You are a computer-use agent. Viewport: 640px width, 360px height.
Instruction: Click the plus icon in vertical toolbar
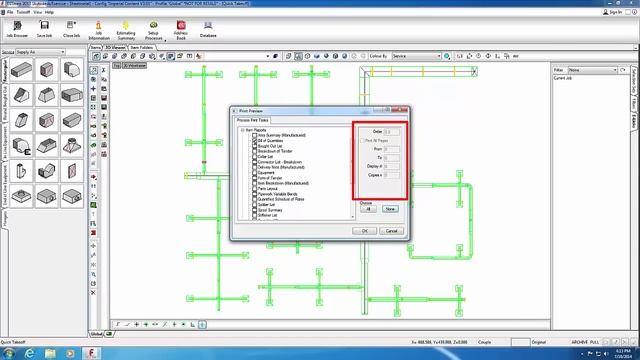coord(93,89)
